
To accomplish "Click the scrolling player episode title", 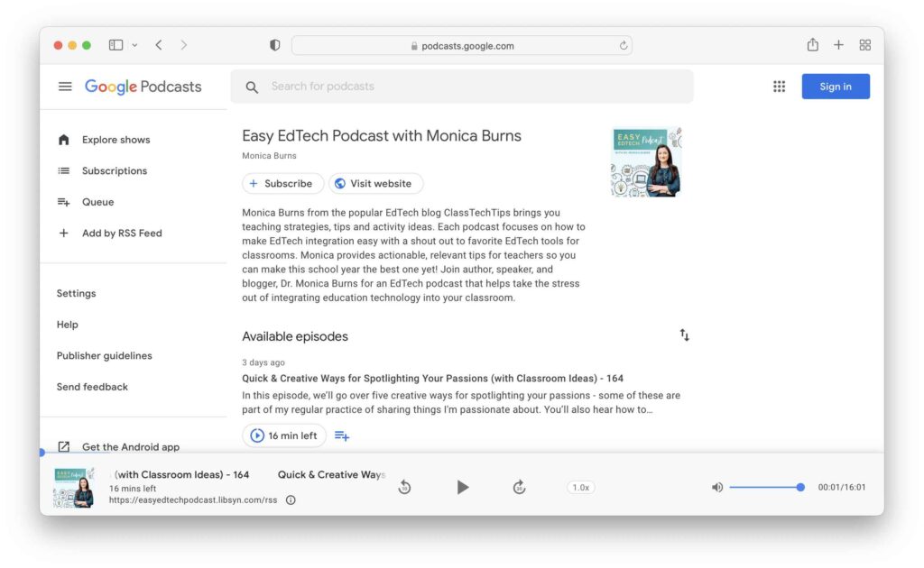I will pos(247,474).
